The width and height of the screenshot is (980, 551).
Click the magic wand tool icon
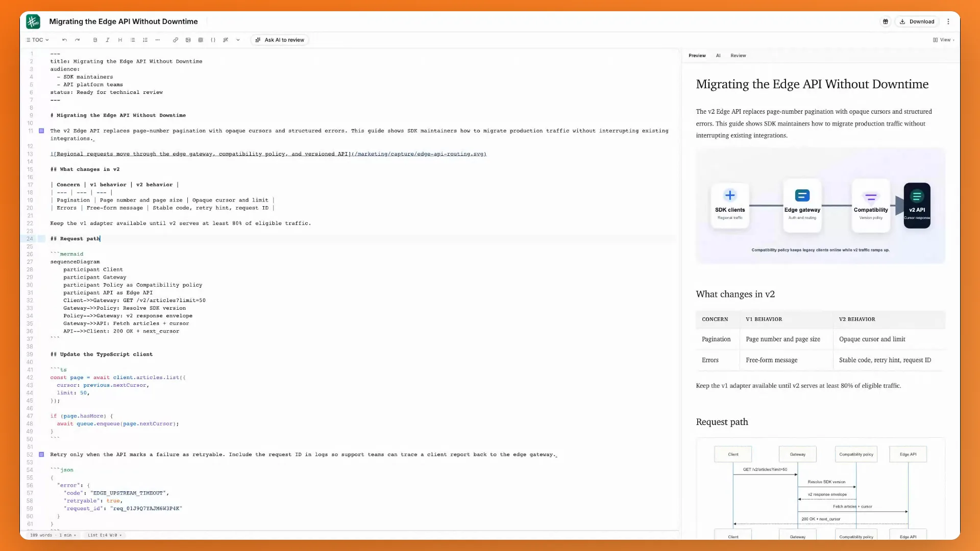(226, 40)
